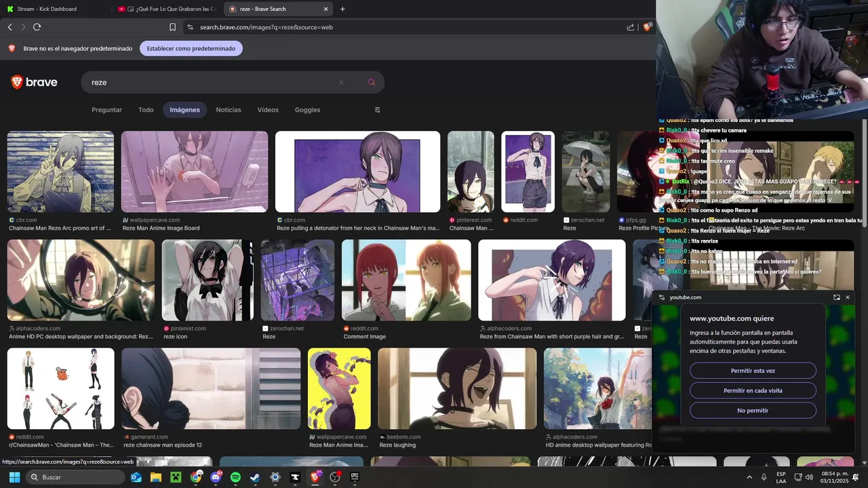Open the Windows Start menu
Viewport: 868px width, 488px height.
pyautogui.click(x=14, y=477)
